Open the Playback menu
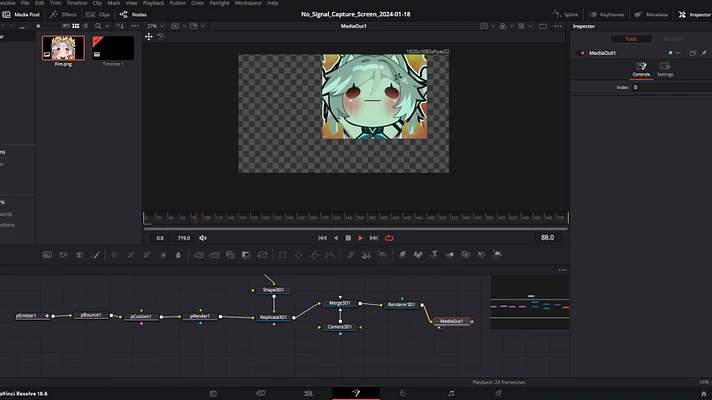This screenshot has width=712, height=400. [153, 3]
